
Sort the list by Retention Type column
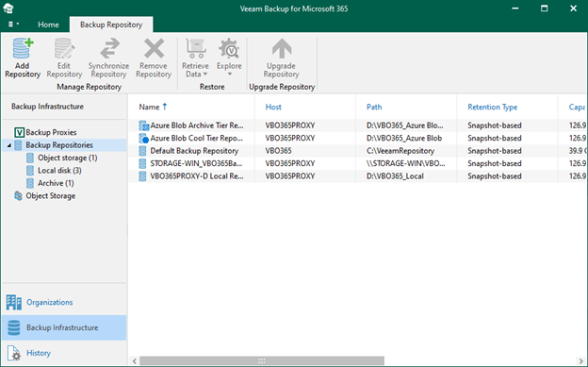tap(493, 107)
